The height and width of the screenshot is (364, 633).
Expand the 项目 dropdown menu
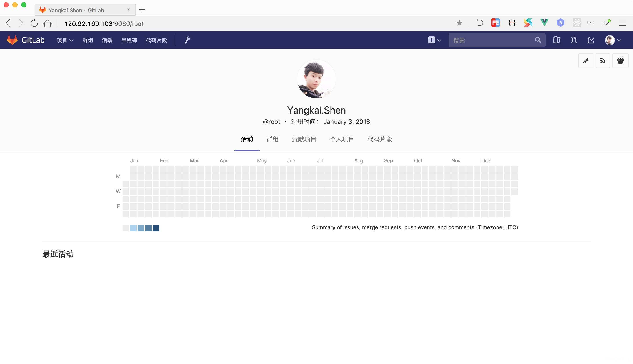(x=65, y=40)
